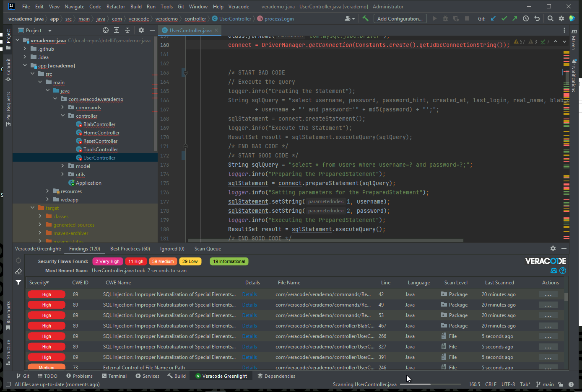Open actions button for line 266 finding
The width and height of the screenshot is (582, 392).
[548, 336]
